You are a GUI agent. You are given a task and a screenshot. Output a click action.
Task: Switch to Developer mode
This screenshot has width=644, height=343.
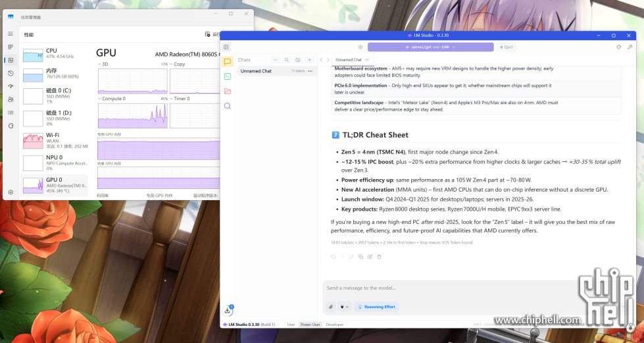[x=334, y=325]
